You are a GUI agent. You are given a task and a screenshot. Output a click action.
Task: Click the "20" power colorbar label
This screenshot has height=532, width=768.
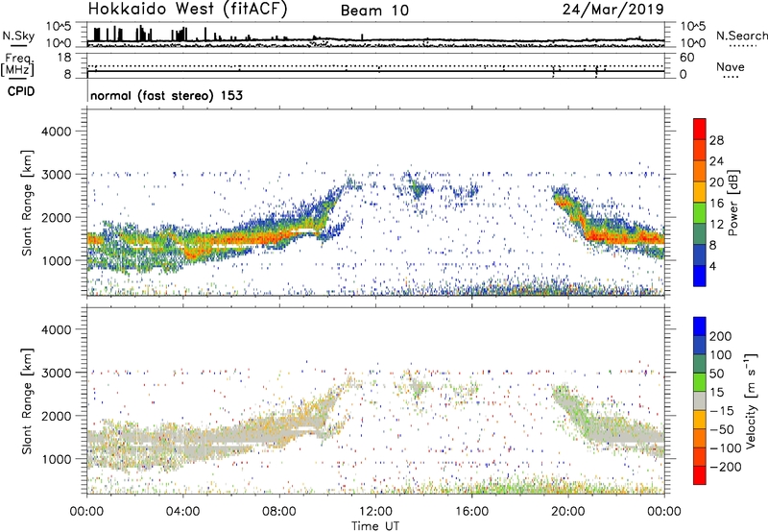click(716, 182)
